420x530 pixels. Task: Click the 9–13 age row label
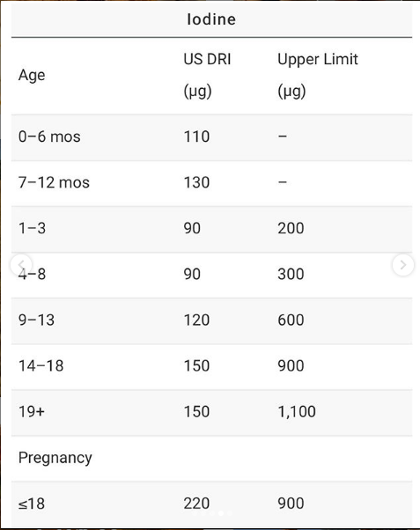tap(36, 320)
